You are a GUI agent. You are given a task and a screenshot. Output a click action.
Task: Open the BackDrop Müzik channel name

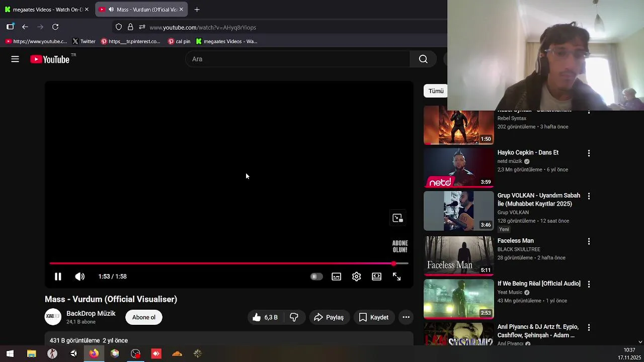91,313
